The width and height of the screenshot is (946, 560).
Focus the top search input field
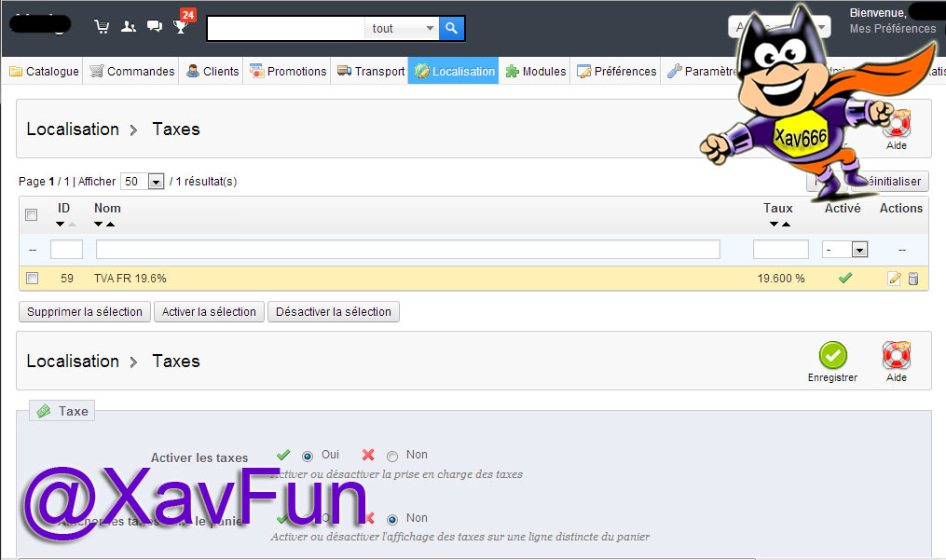[x=286, y=28]
